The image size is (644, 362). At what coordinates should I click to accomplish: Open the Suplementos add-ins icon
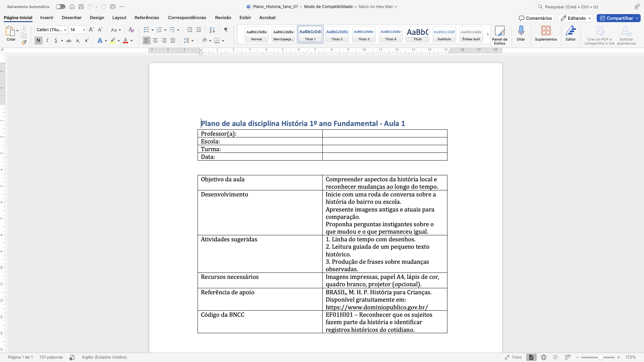click(546, 31)
